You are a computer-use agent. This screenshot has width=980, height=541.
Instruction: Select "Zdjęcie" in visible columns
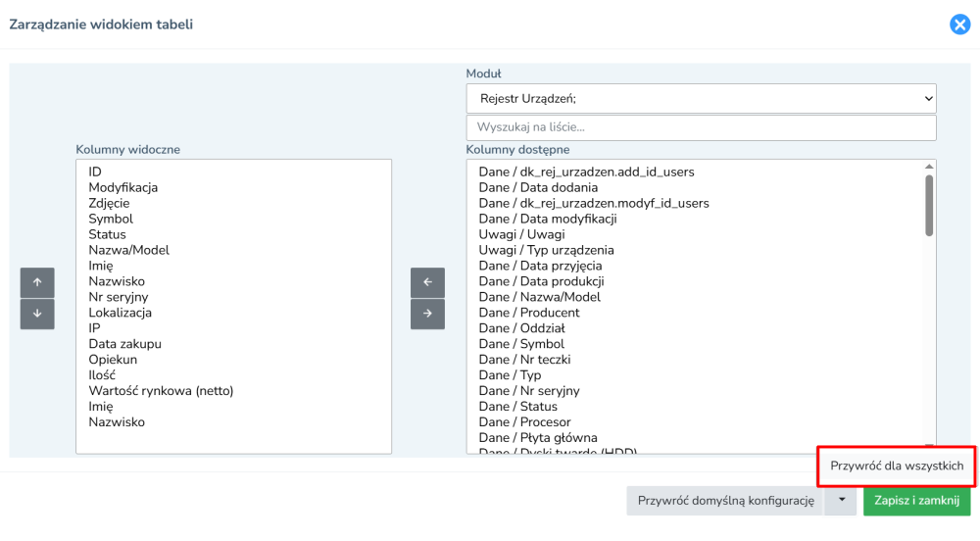coord(109,203)
